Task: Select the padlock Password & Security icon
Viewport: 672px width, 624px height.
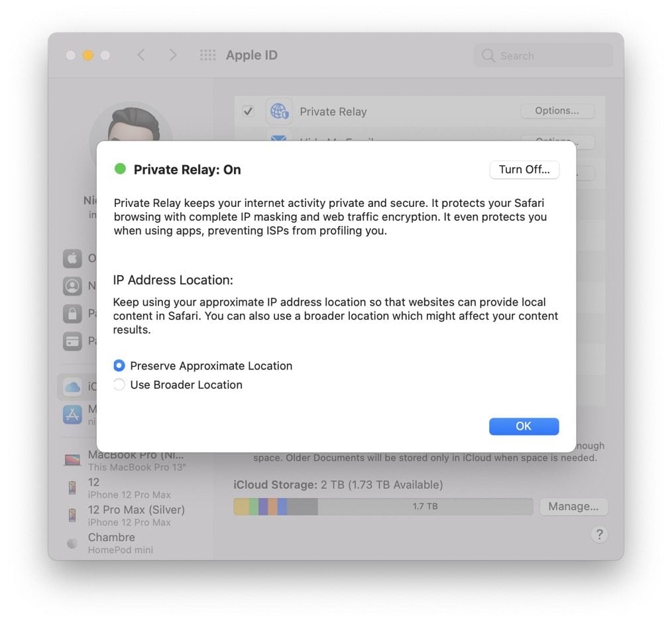Action: point(72,314)
